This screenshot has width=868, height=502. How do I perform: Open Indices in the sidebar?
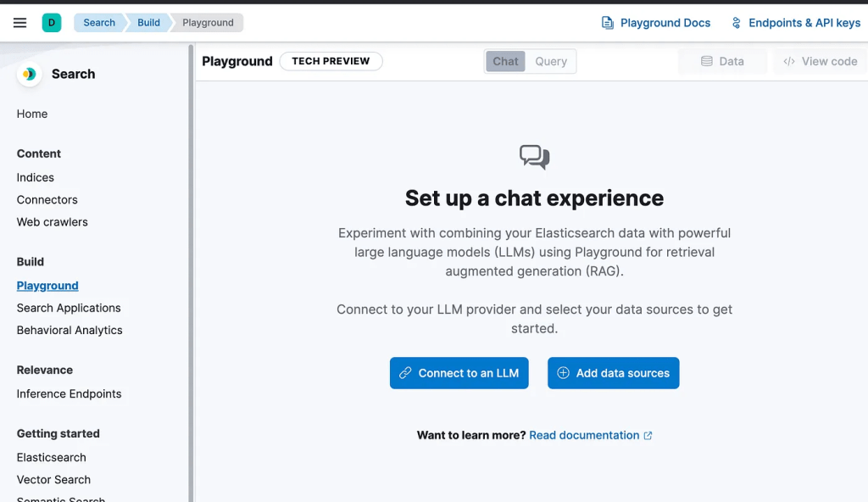(36, 177)
